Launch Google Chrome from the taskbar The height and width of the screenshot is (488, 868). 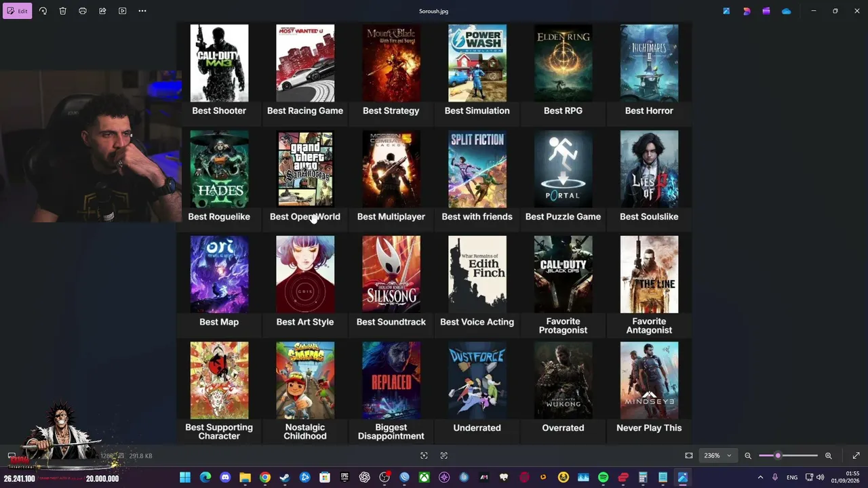pos(265,478)
